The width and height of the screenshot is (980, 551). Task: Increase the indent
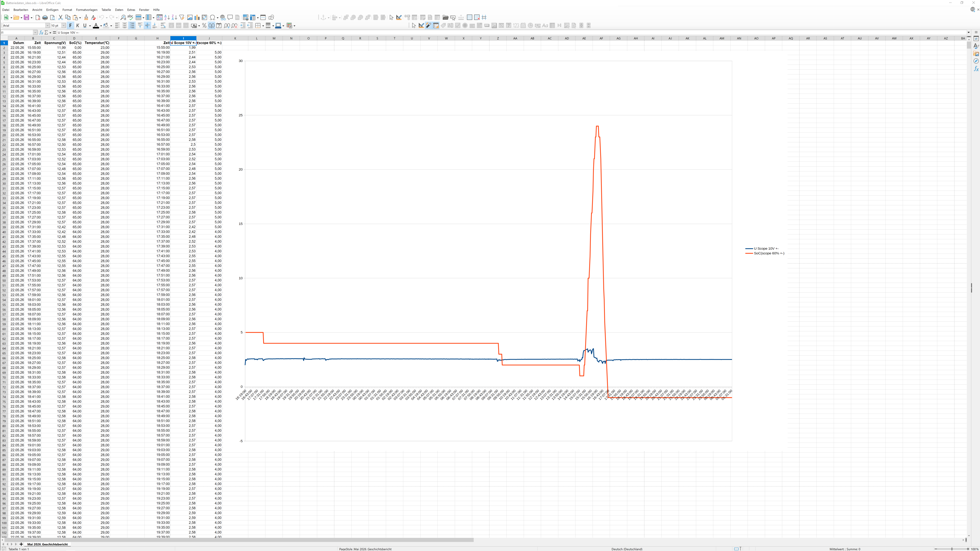click(x=243, y=26)
